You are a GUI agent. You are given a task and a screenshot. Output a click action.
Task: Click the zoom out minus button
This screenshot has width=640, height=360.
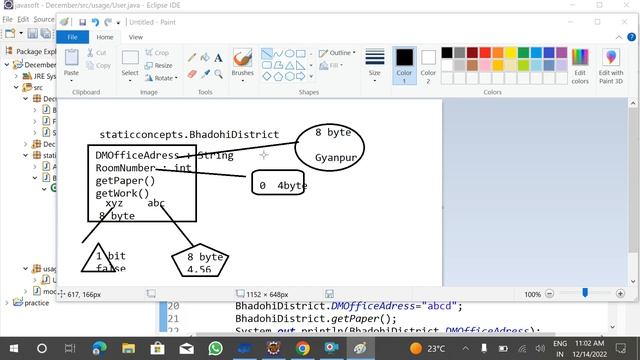pyautogui.click(x=550, y=293)
